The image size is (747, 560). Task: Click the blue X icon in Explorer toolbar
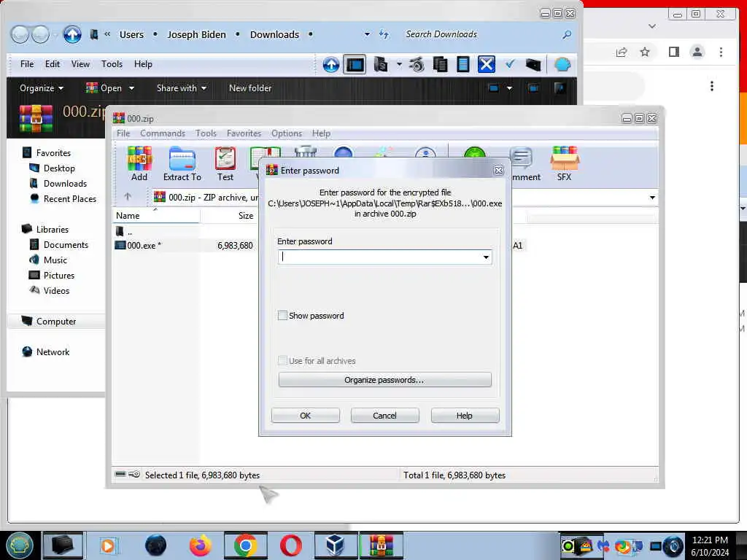pyautogui.click(x=486, y=64)
